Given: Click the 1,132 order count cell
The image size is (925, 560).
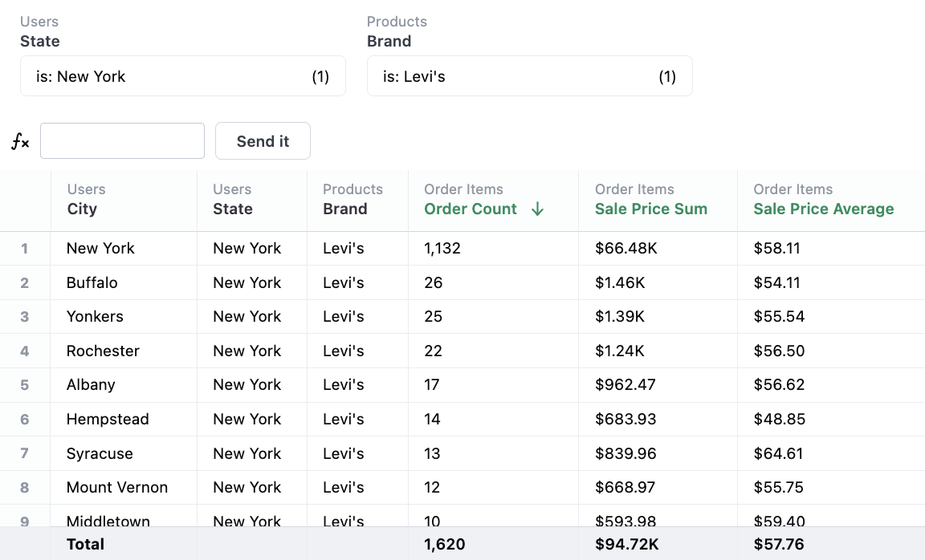Looking at the screenshot, I should 442,249.
